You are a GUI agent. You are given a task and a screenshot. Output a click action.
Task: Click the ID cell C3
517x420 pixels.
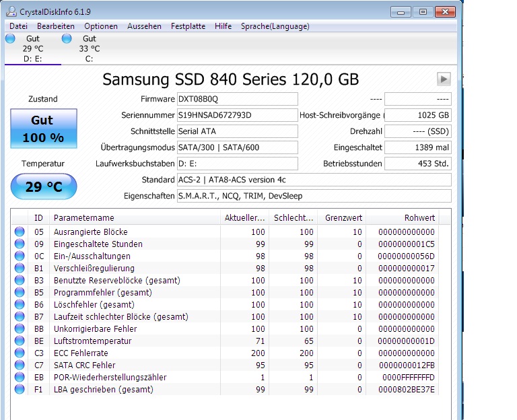(39, 353)
